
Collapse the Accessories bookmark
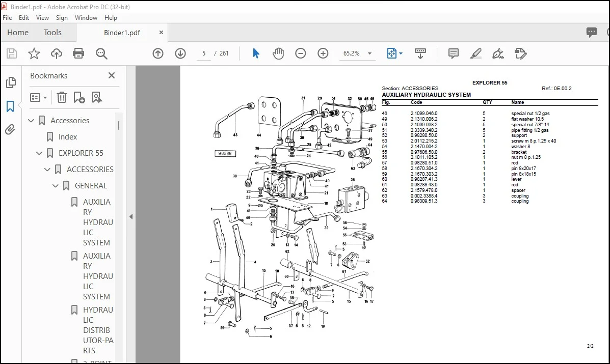click(x=31, y=121)
